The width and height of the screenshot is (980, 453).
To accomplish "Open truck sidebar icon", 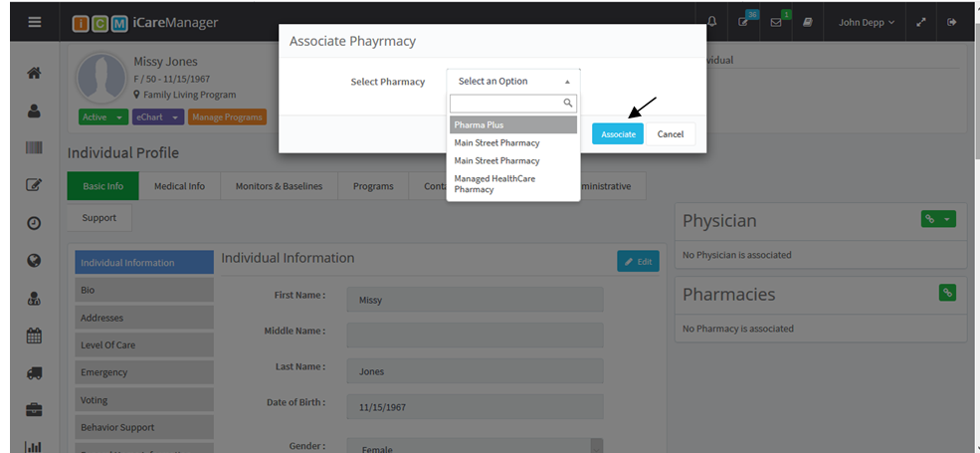I will point(34,373).
